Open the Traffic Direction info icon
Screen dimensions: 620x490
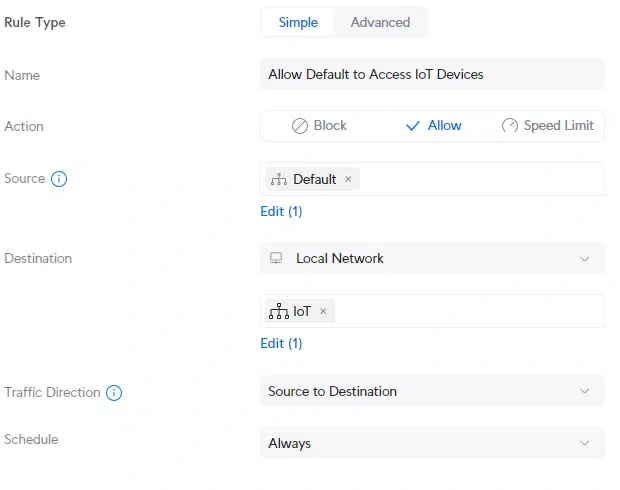click(114, 393)
